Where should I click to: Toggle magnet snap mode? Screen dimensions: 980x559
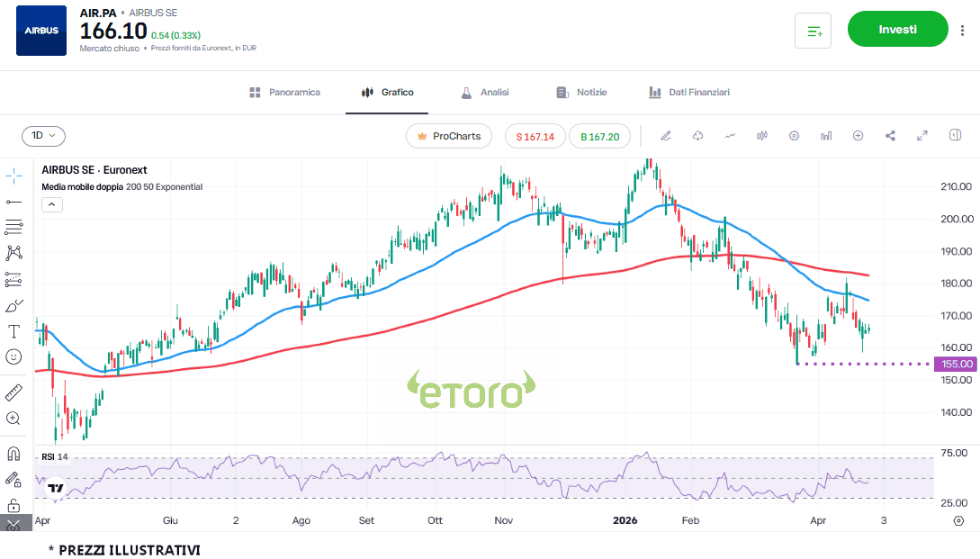point(14,453)
